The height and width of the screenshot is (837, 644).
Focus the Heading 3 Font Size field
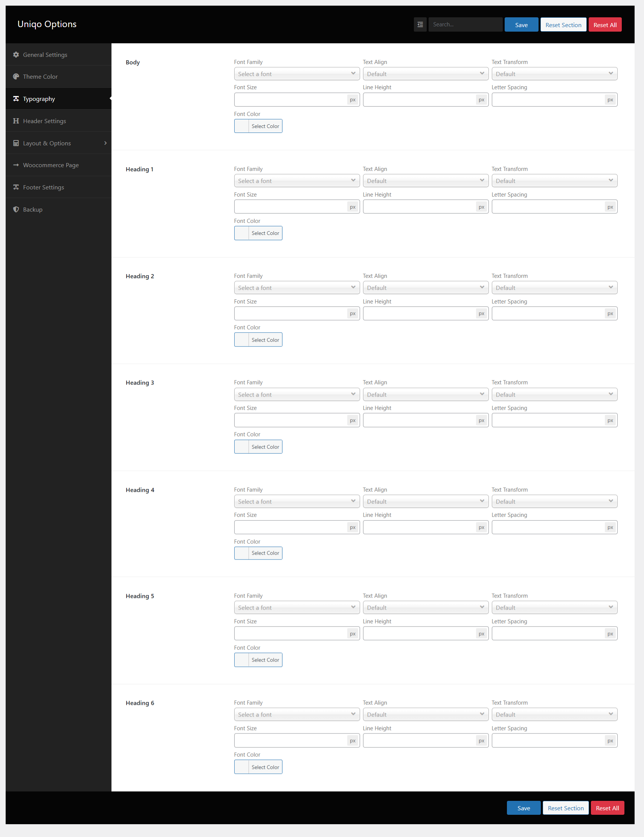tap(291, 421)
